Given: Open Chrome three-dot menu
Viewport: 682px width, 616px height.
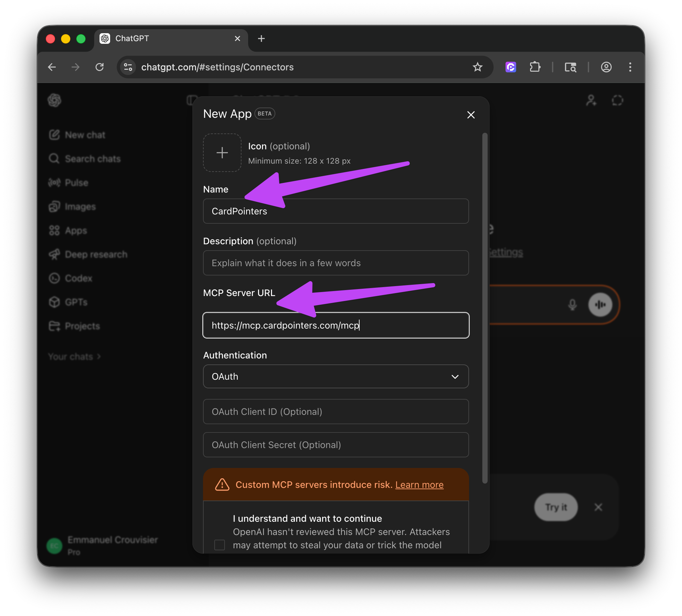Looking at the screenshot, I should [x=630, y=67].
